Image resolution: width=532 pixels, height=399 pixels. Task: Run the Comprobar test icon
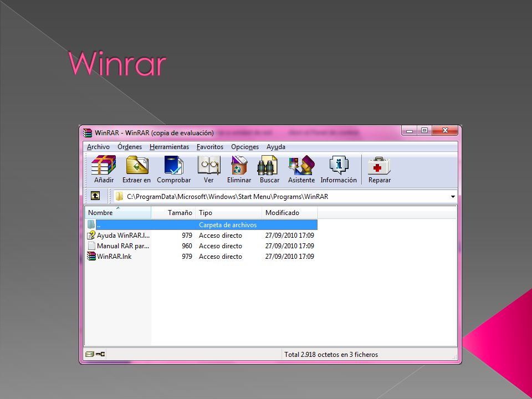point(173,165)
